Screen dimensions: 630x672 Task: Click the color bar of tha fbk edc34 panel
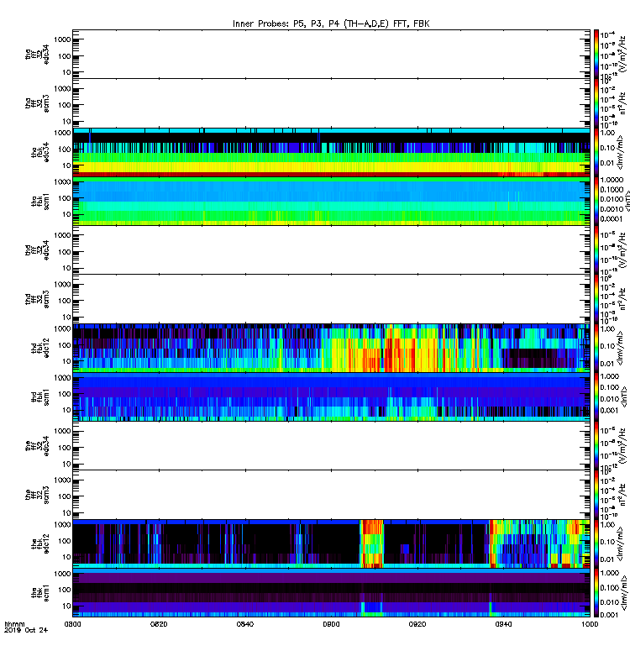[596, 152]
